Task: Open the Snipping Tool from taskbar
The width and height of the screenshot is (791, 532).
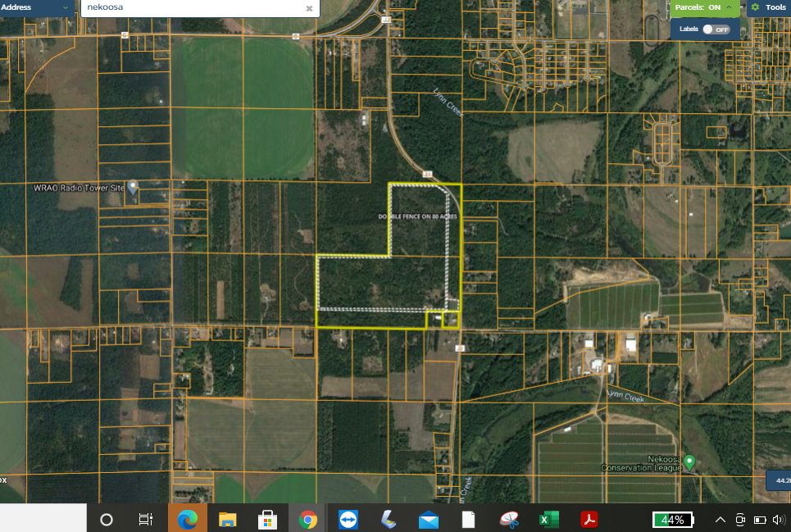Action: point(509,519)
